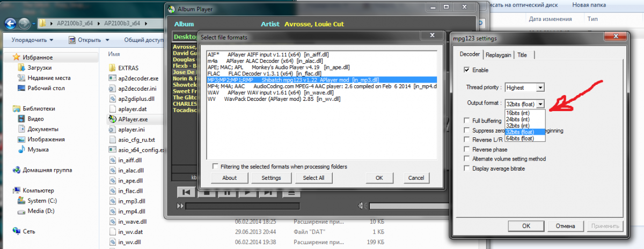Image resolution: width=644 pixels, height=249 pixels.
Task: Click OK in mpg123 settings dialog
Action: tap(526, 226)
